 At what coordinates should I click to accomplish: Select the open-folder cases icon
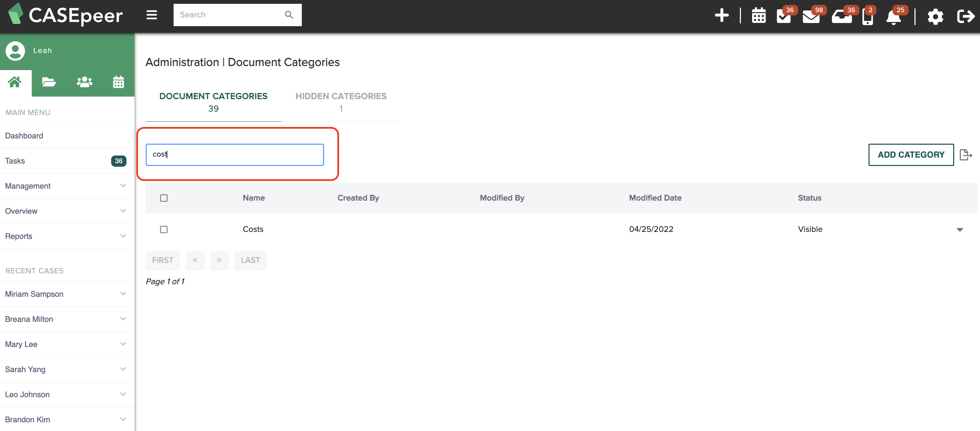(49, 82)
